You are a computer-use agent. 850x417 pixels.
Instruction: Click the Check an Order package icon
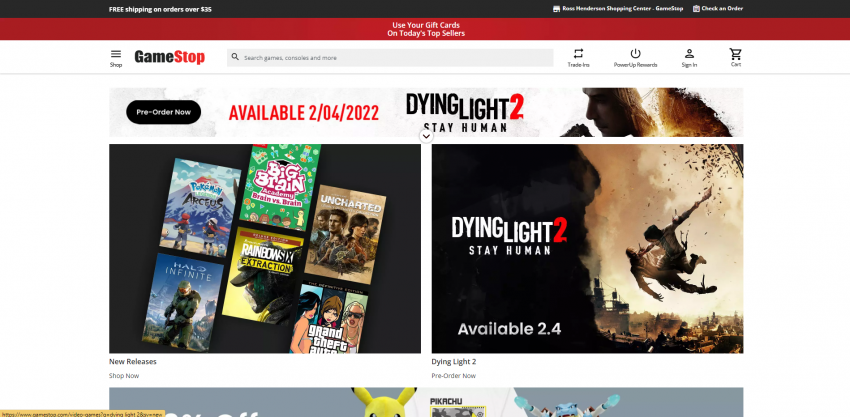click(696, 9)
